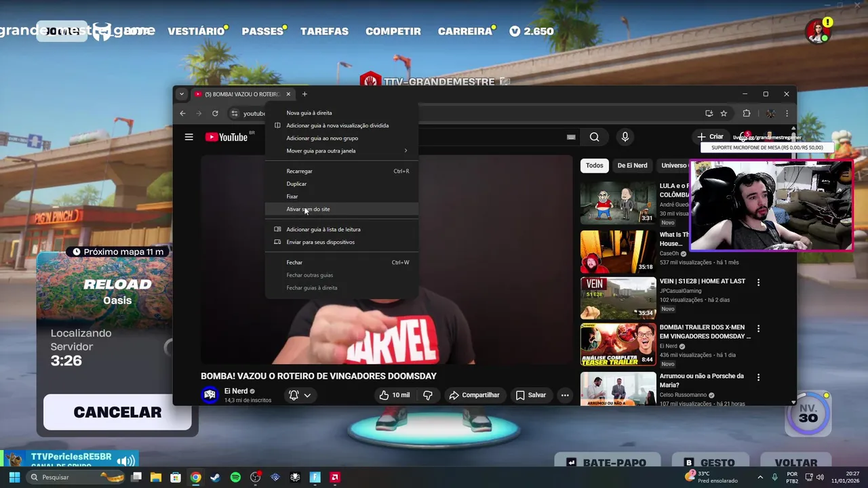Viewport: 868px width, 488px height.
Task: Click Google Chrome icon in the taskbar
Action: tap(195, 477)
